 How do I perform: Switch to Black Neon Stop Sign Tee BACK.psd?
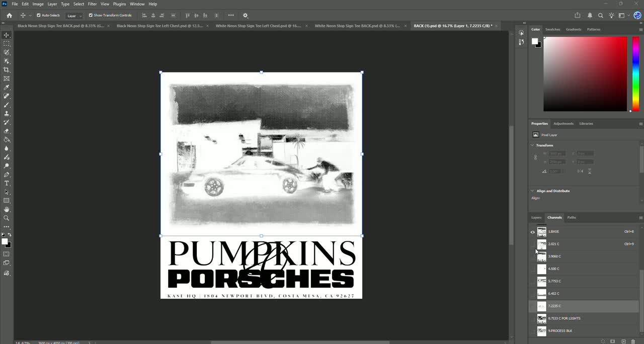pyautogui.click(x=61, y=26)
